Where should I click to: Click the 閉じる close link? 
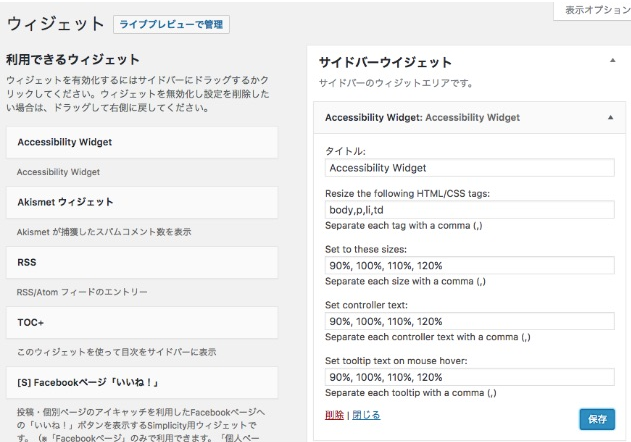coord(366,415)
